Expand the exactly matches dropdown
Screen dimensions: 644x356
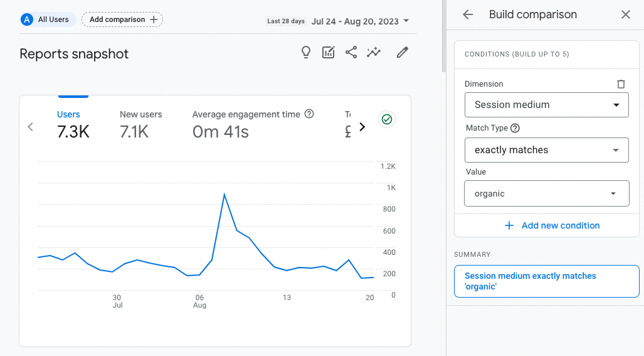(546, 150)
